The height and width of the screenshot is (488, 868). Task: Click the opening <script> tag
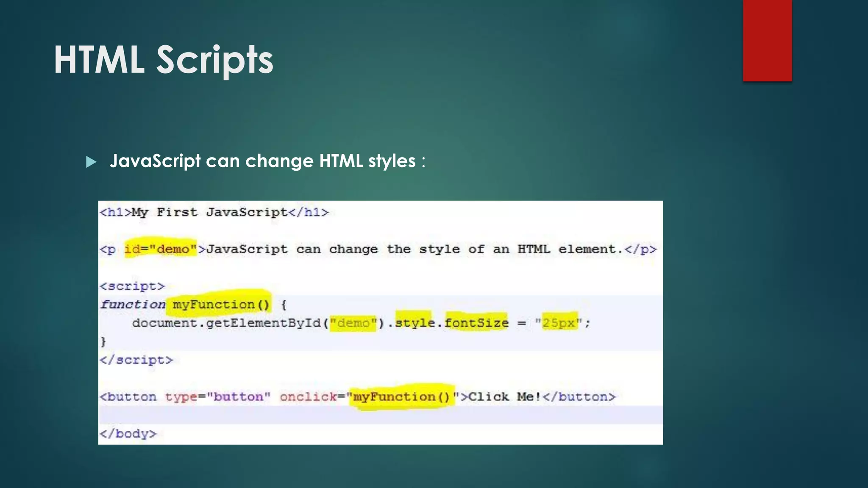point(132,286)
